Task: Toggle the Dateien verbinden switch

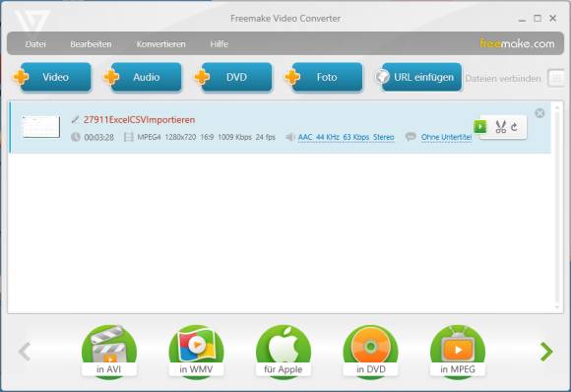Action: (555, 79)
